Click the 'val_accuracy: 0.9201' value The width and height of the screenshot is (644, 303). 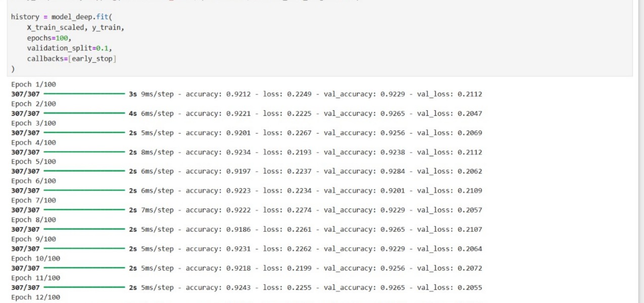pos(365,191)
